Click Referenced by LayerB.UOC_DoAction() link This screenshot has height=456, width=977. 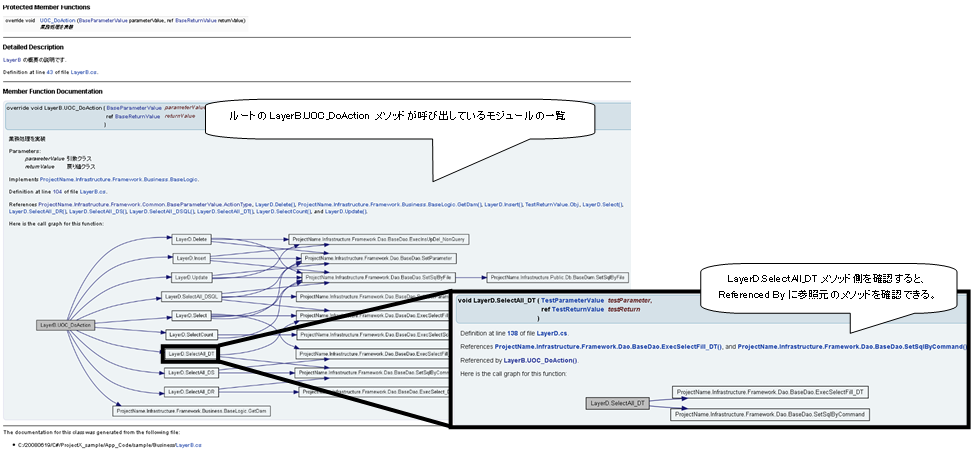pos(540,359)
